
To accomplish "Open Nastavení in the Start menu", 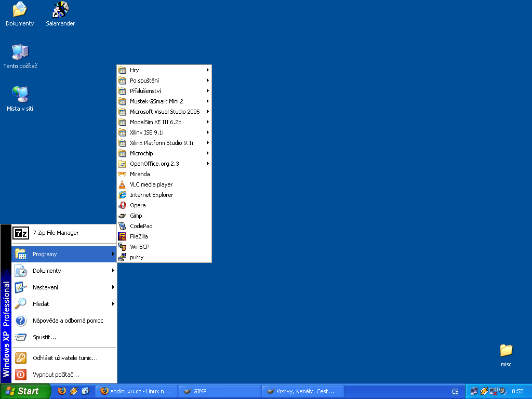I will pyautogui.click(x=64, y=287).
